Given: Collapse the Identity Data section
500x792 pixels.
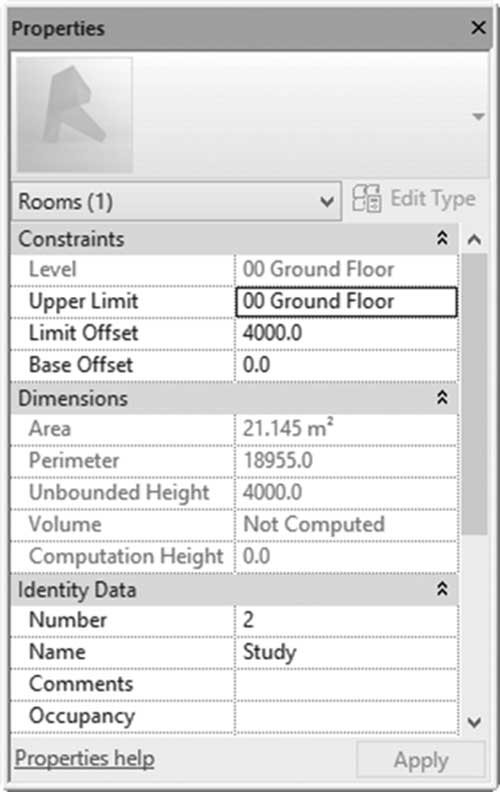Looking at the screenshot, I should coord(442,588).
